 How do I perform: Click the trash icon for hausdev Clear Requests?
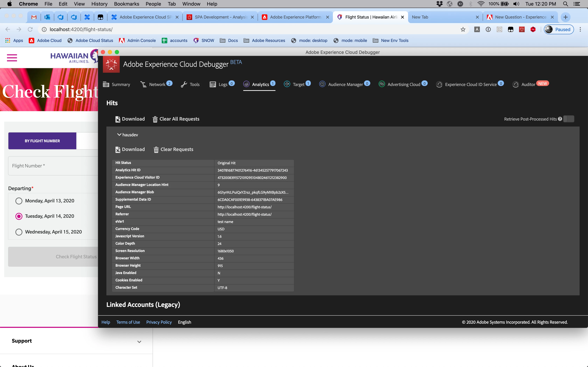coord(156,150)
